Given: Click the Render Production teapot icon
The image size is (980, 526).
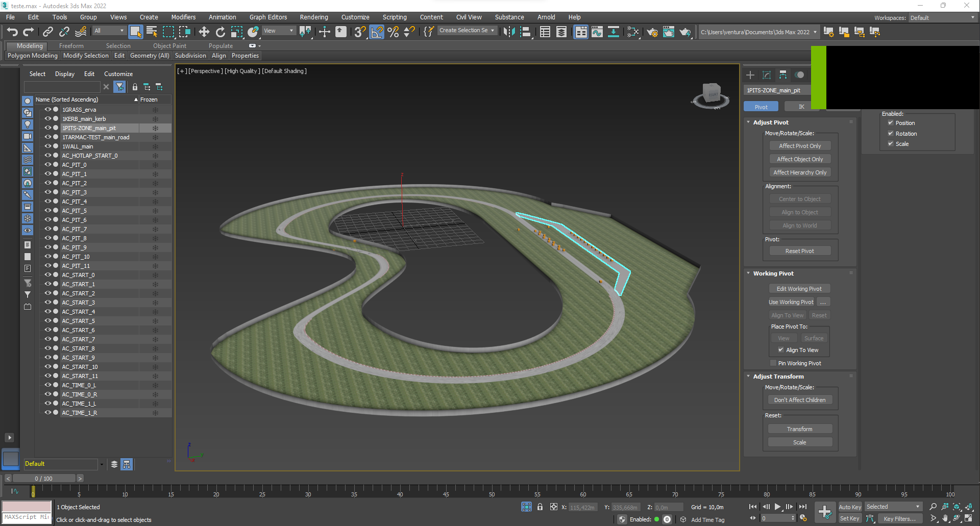Looking at the screenshot, I should [x=685, y=32].
